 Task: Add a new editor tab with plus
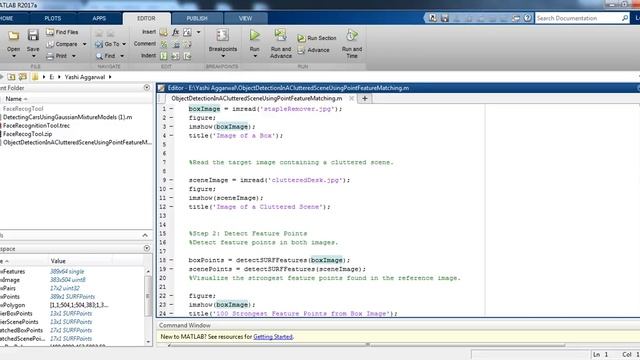point(364,98)
